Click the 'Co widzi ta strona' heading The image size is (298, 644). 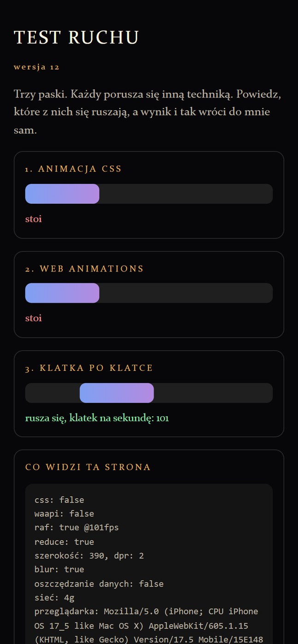88,467
